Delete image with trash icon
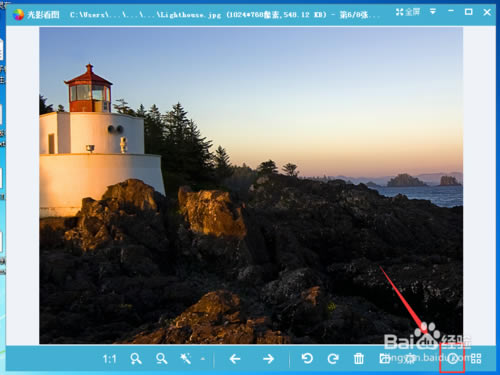Image resolution: width=500 pixels, height=375 pixels. click(359, 359)
